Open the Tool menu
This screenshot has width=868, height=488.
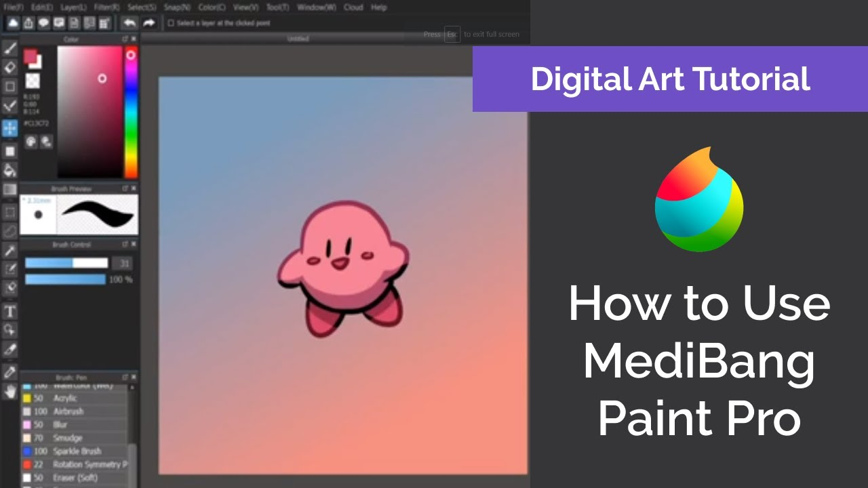pyautogui.click(x=277, y=7)
